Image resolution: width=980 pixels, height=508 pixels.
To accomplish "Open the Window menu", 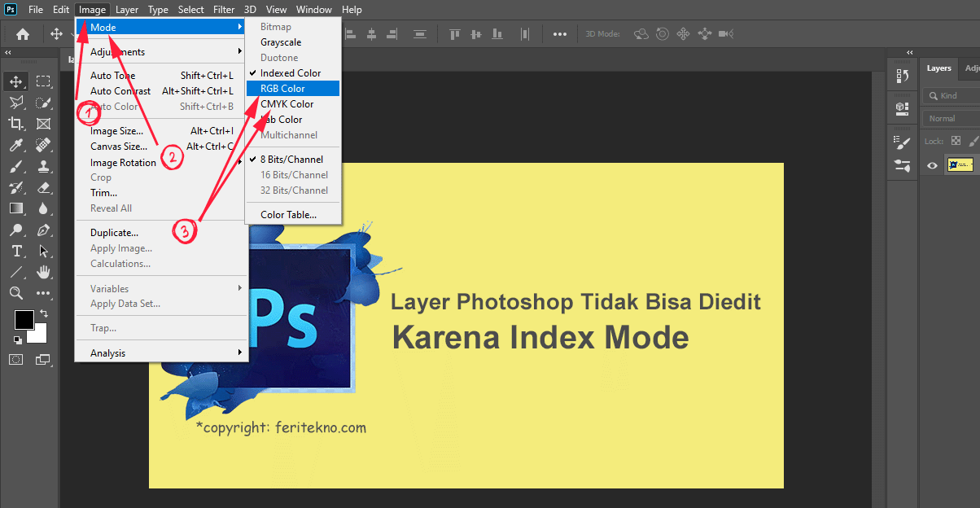I will (x=314, y=10).
